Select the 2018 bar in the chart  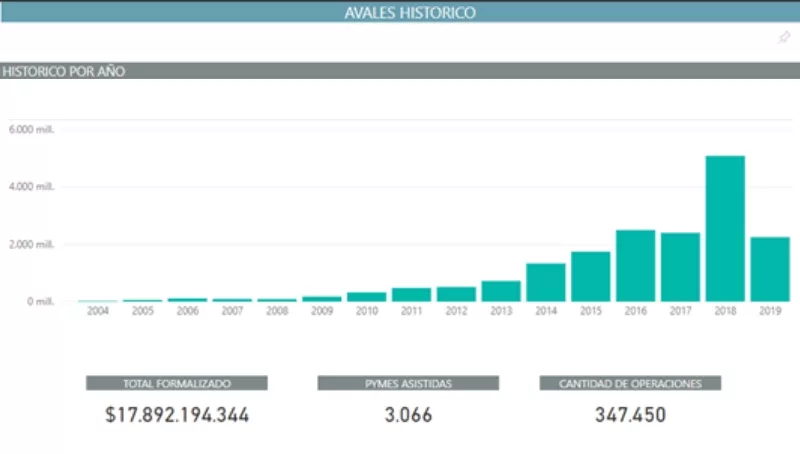(x=725, y=228)
